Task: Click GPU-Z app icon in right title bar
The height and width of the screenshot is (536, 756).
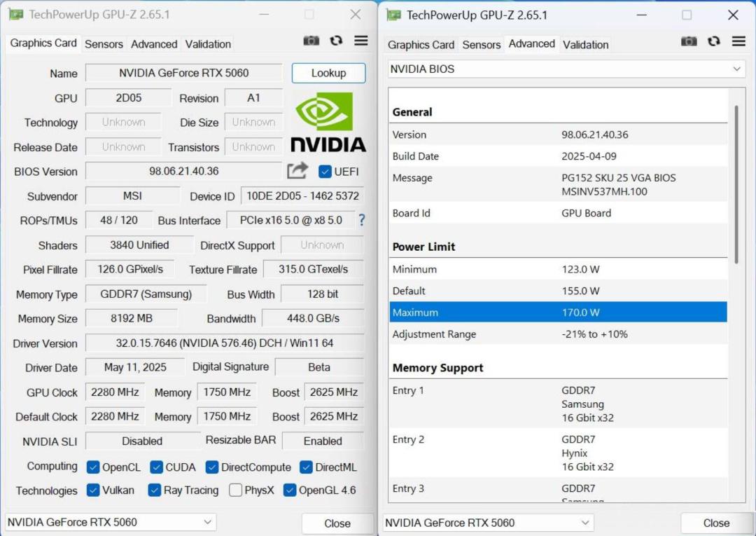Action: coord(394,15)
